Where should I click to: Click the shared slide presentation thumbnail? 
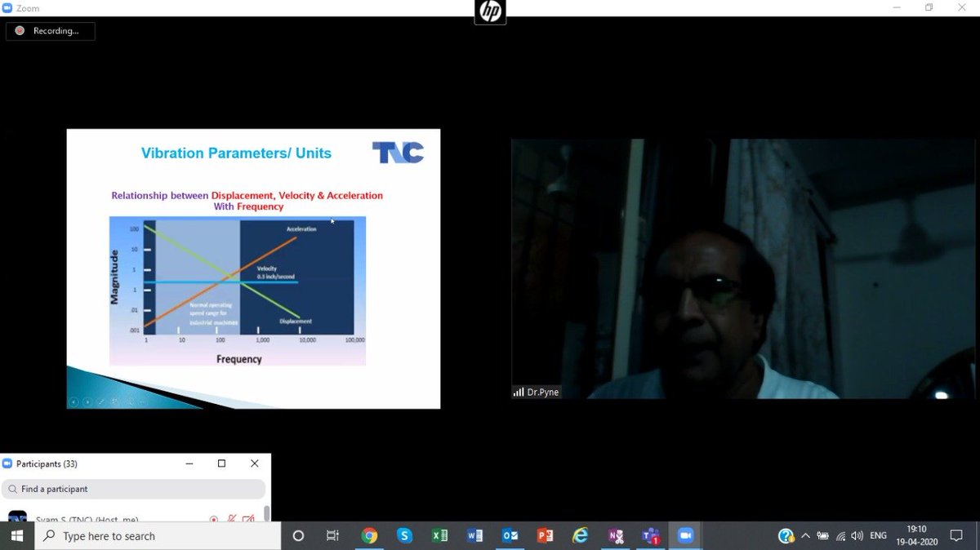pos(253,268)
